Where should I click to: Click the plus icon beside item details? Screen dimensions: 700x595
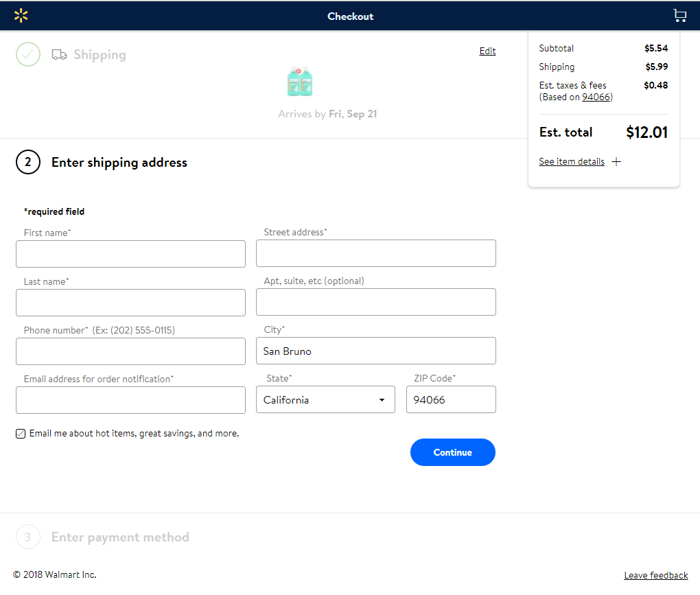point(616,162)
